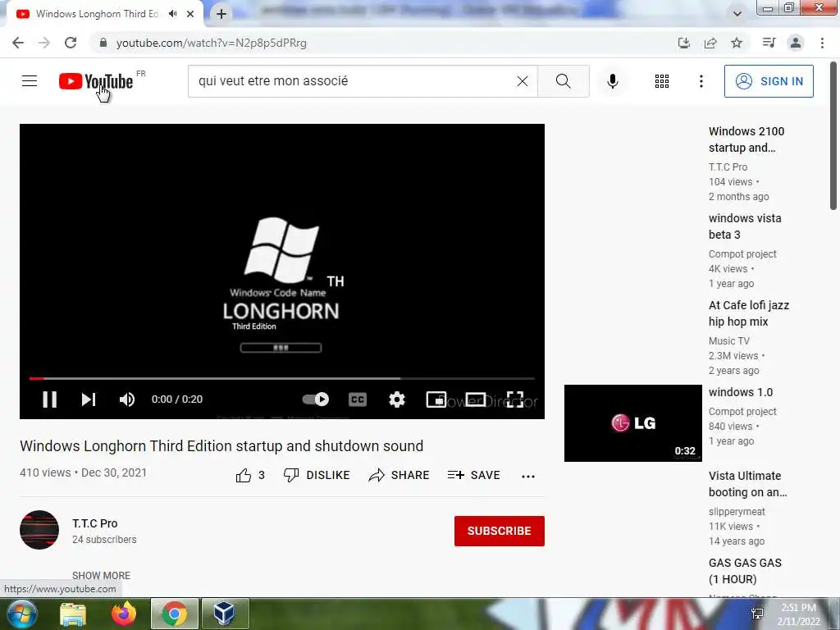Open a new browser tab
The height and width of the screenshot is (630, 840).
221,14
